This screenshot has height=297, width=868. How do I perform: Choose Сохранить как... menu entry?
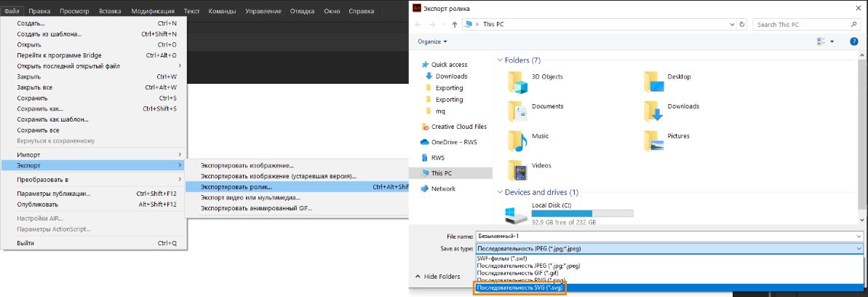94,108
